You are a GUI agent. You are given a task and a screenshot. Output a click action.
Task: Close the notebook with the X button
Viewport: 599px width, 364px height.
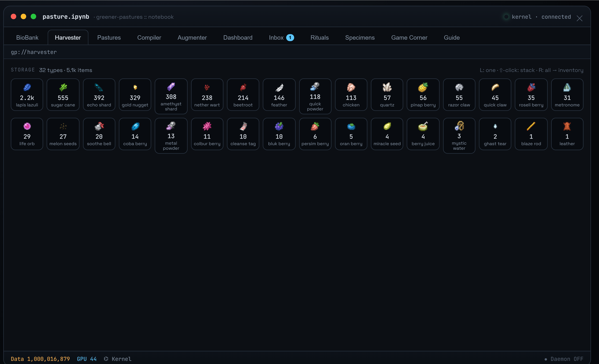579,18
